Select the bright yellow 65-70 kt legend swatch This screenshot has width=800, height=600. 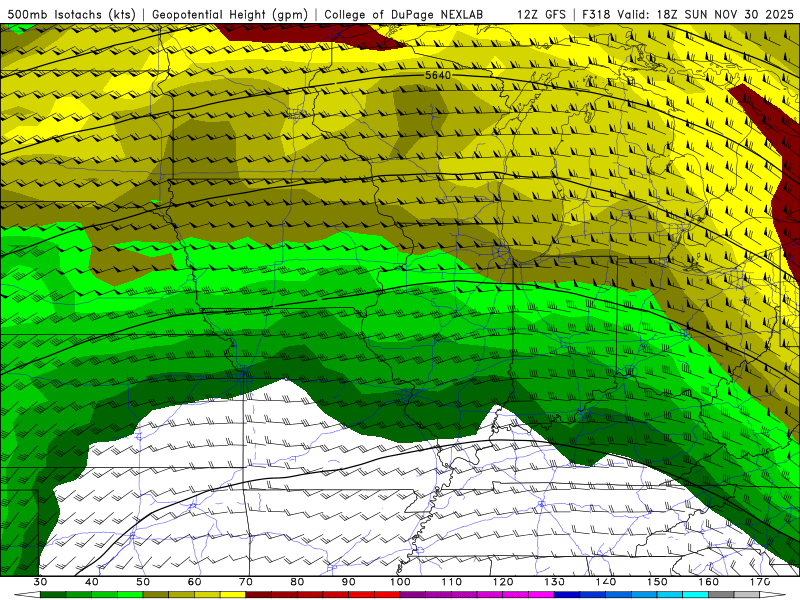coord(233,595)
